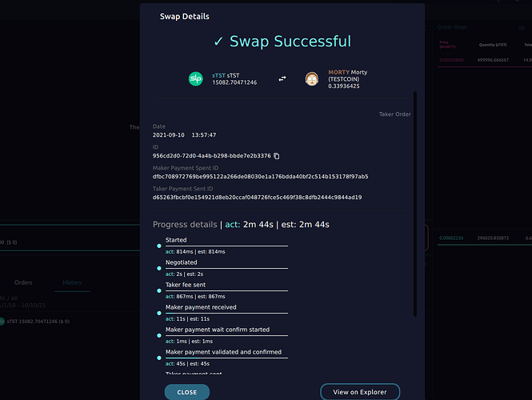Click quantity 296020.850873 in Order Book
532x400 pixels.
pyautogui.click(x=493, y=238)
